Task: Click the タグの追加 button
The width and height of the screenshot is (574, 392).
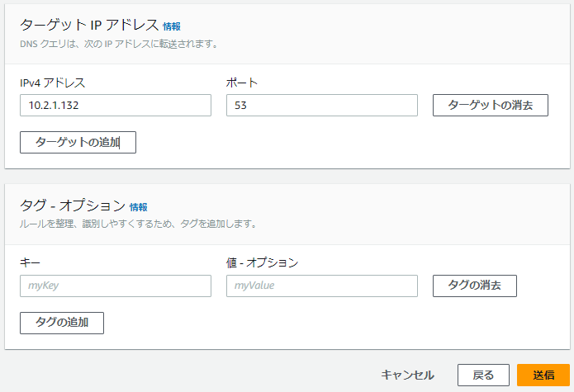Action: [62, 323]
